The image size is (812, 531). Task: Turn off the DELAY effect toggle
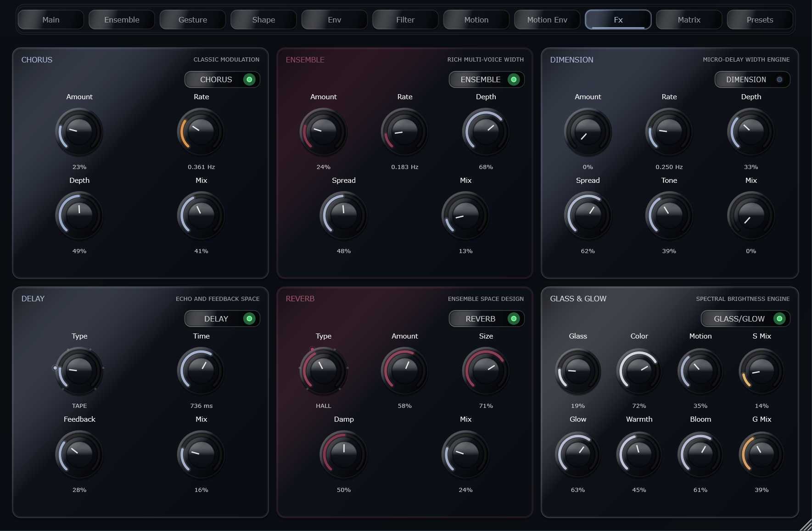point(222,319)
